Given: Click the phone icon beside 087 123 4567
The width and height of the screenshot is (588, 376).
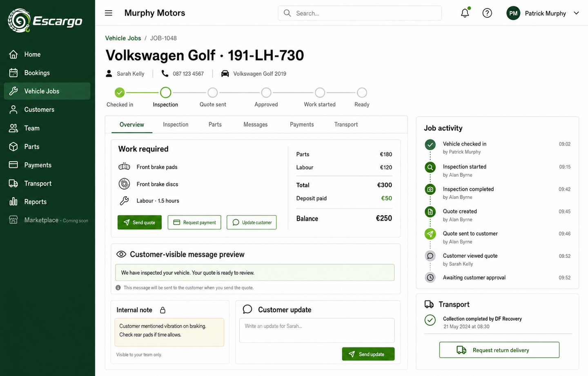Looking at the screenshot, I should point(165,73).
